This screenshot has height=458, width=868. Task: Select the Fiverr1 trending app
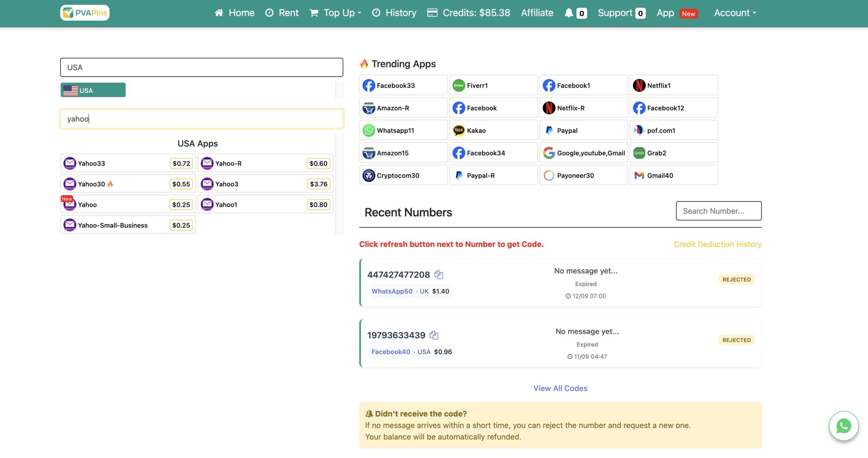(x=493, y=85)
